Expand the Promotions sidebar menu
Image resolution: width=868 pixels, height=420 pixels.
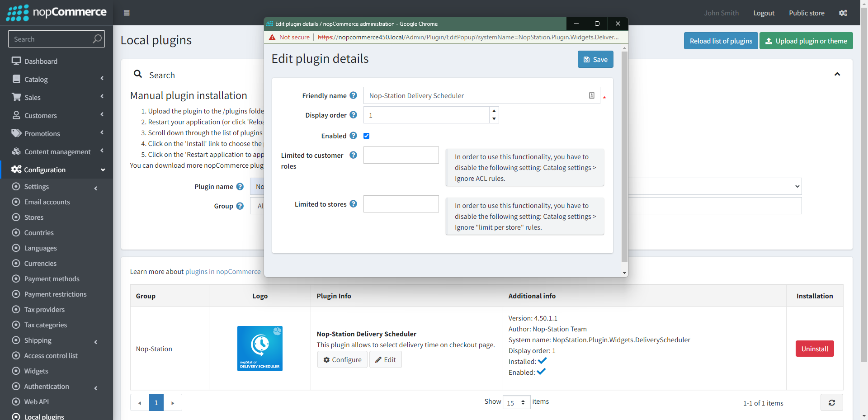click(x=57, y=133)
